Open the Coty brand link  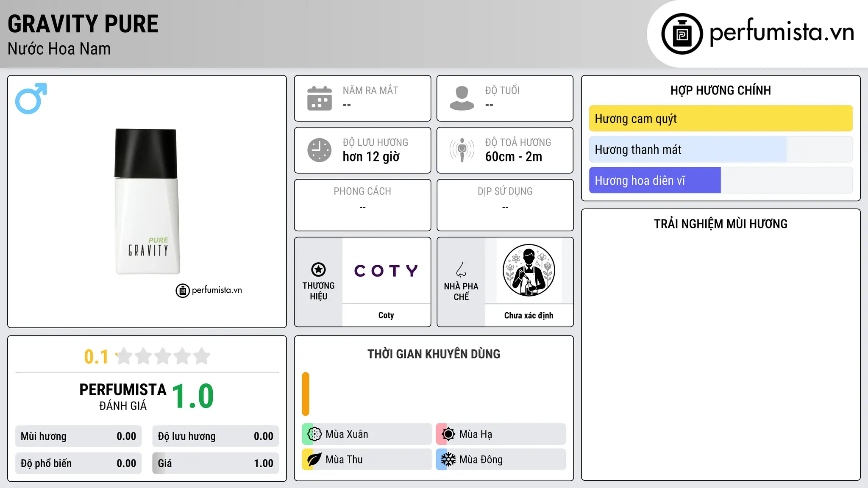pos(386,315)
